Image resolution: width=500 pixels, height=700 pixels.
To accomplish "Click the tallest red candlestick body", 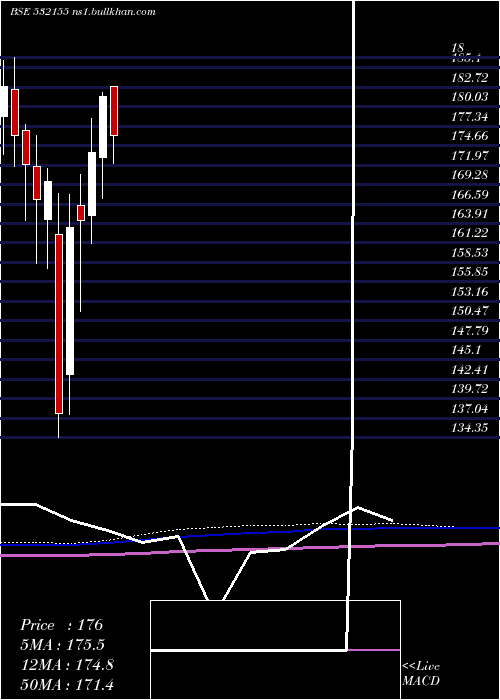I will pyautogui.click(x=59, y=324).
